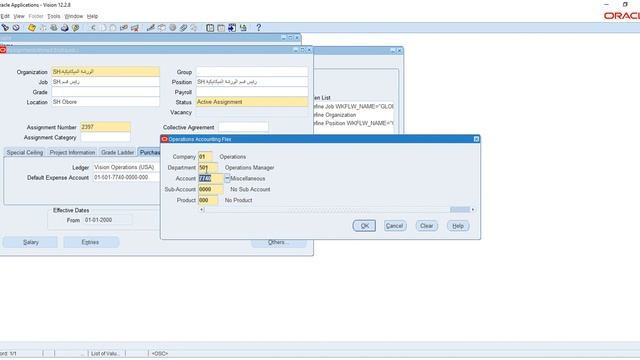The image size is (640, 360).
Task: Click the Status field Active Assignment
Action: click(252, 102)
